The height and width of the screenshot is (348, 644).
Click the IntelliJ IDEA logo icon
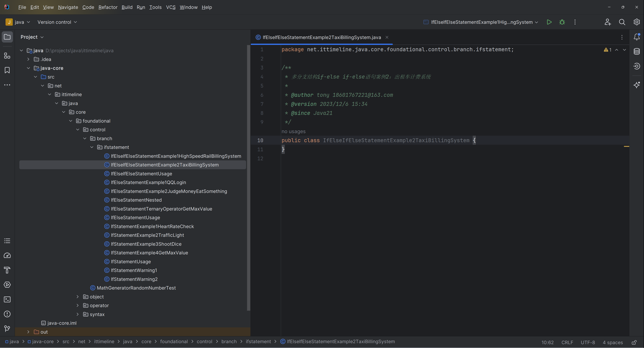pyautogui.click(x=7, y=7)
